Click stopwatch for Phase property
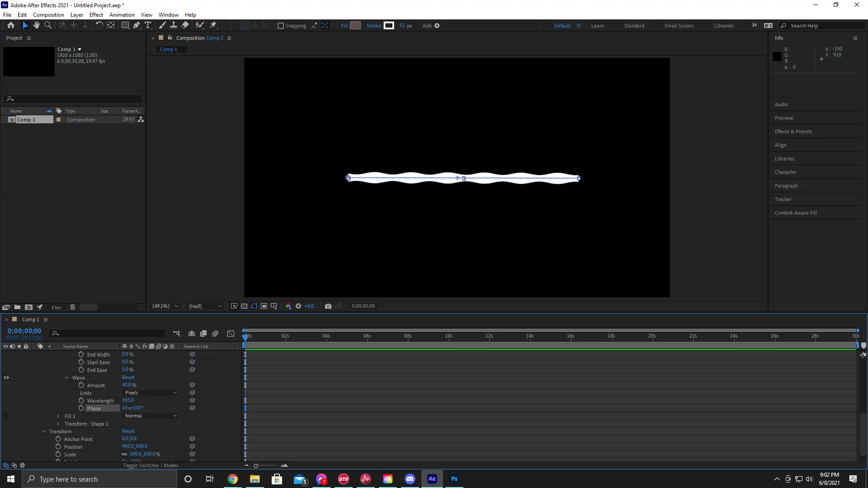The image size is (868, 488). [81, 408]
